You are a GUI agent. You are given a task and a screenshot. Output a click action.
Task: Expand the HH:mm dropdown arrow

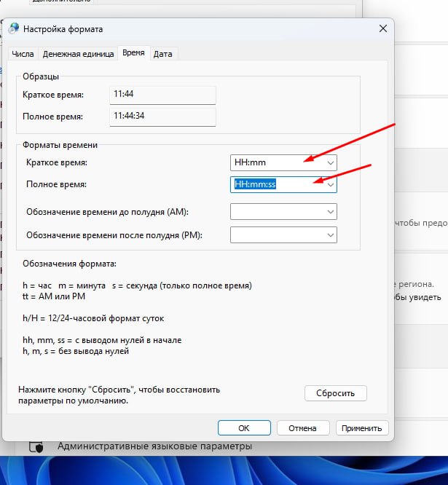pos(331,162)
